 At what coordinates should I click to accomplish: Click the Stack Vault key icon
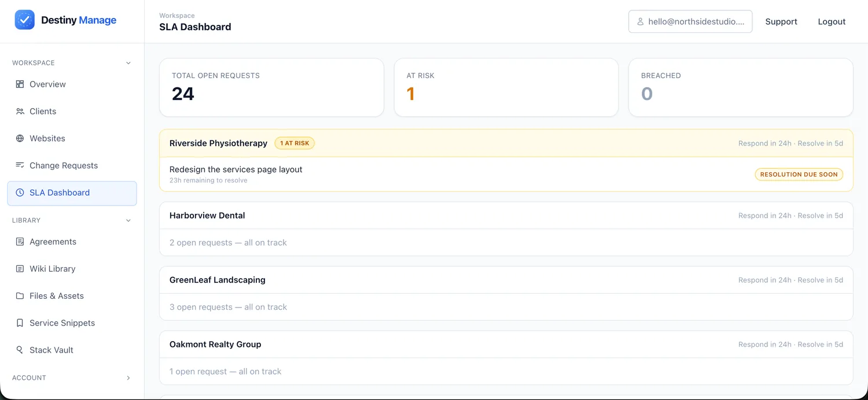tap(20, 350)
